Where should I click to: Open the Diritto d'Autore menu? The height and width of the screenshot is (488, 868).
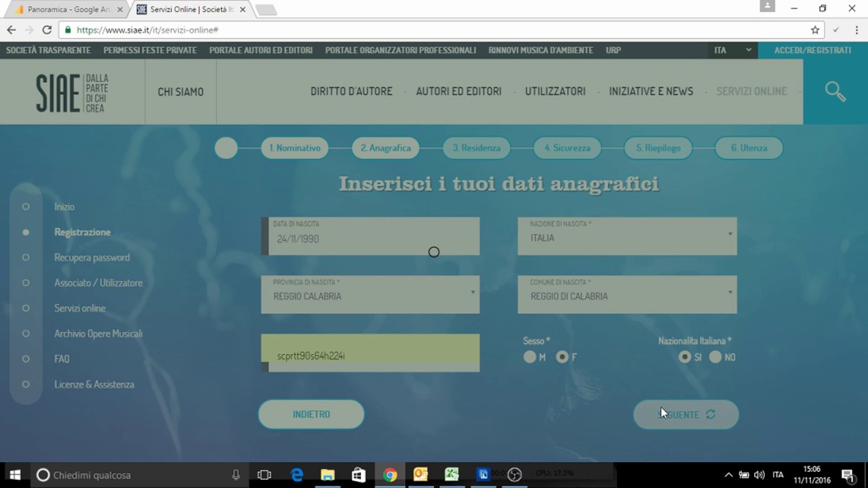point(351,91)
